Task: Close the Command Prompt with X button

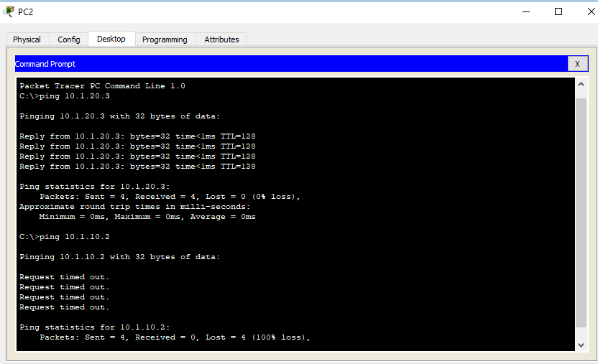Action: coord(577,64)
